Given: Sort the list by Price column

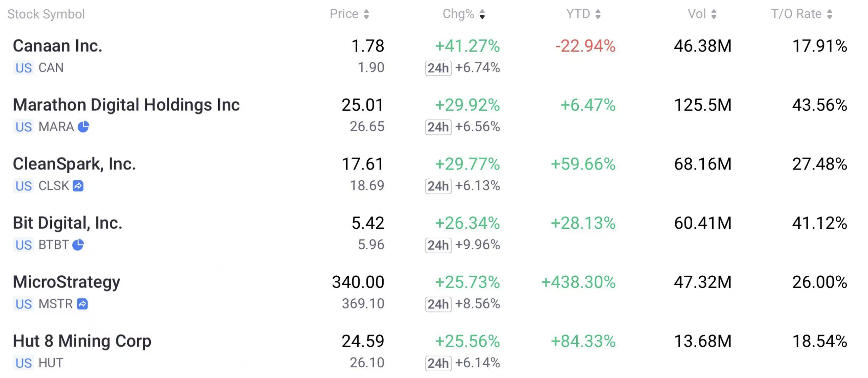Looking at the screenshot, I should [x=349, y=14].
